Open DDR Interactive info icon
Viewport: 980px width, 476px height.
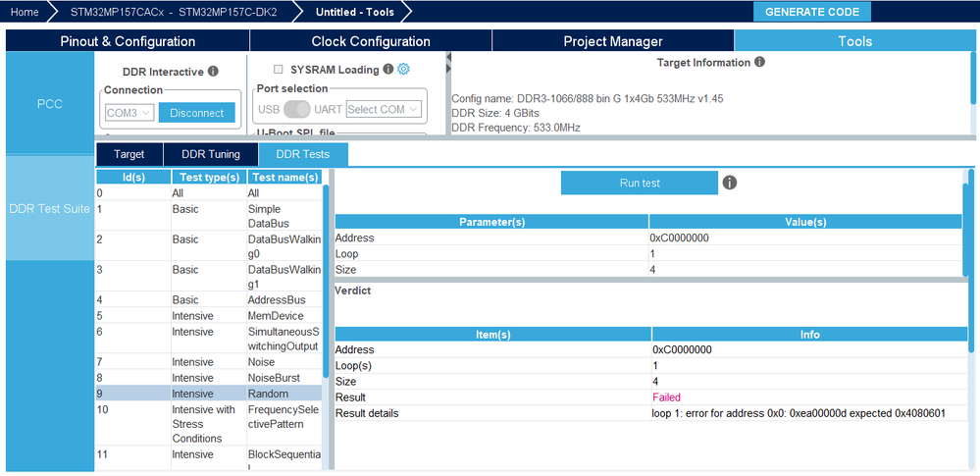tap(213, 72)
